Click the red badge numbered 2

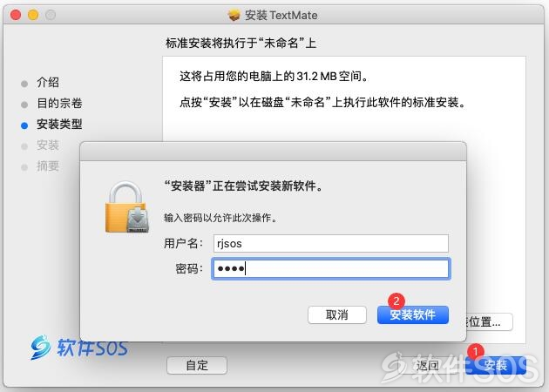point(396,301)
